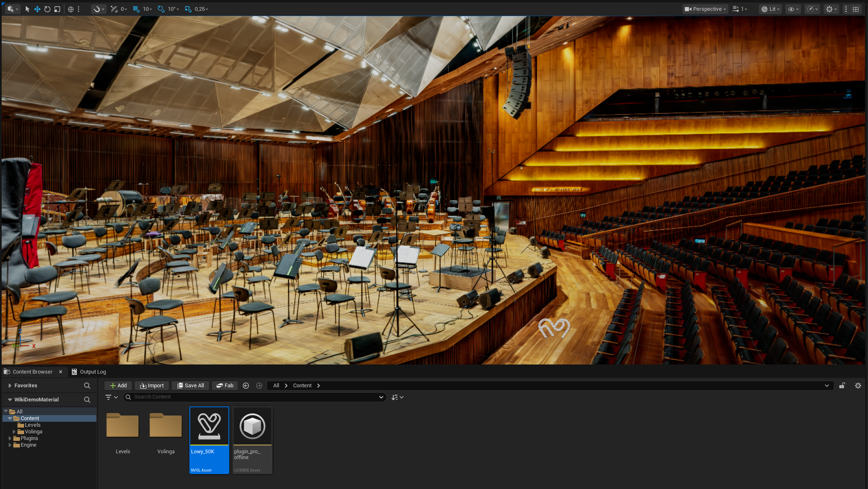Open Lit view mode dropdown
The image size is (868, 489).
pos(770,9)
